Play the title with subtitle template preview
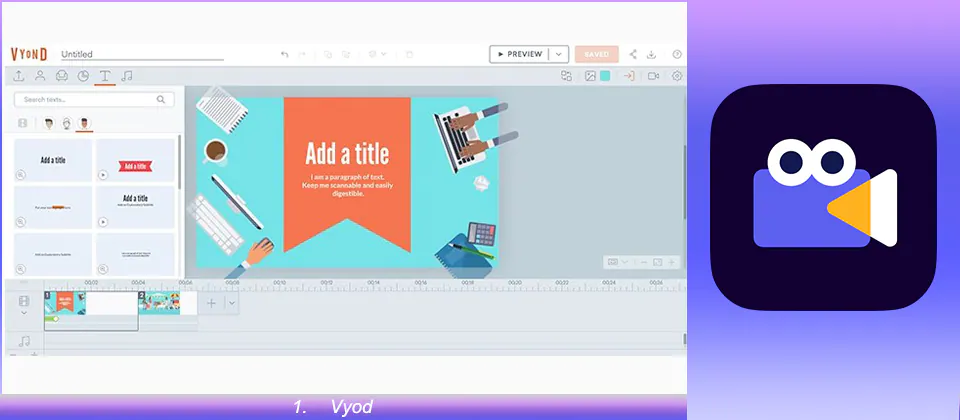The image size is (960, 420). coord(103,222)
